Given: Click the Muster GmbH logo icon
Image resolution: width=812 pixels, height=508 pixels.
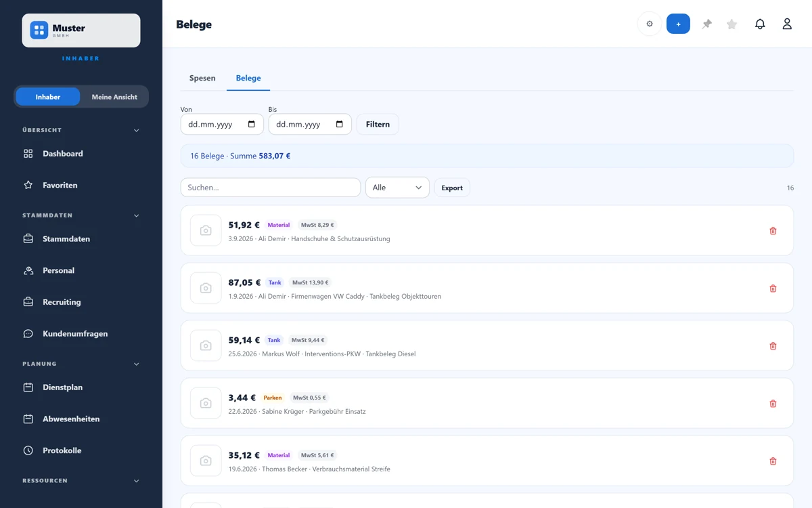Looking at the screenshot, I should [x=39, y=30].
